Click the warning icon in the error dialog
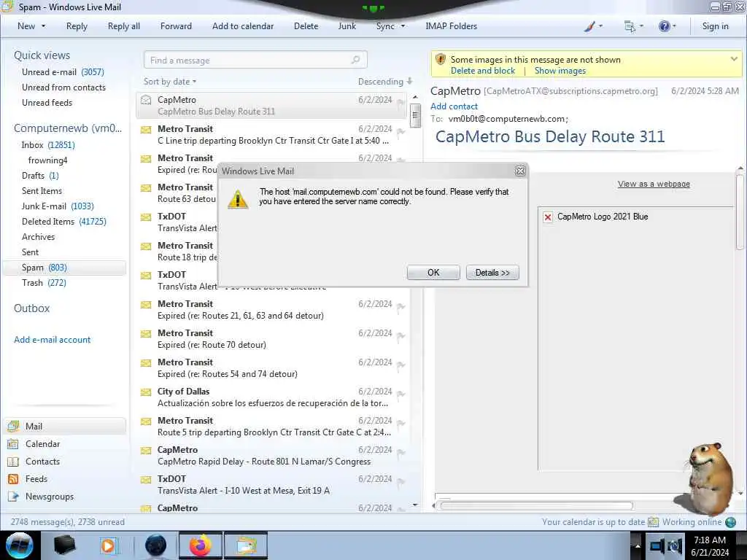Image resolution: width=747 pixels, height=560 pixels. tap(237, 199)
